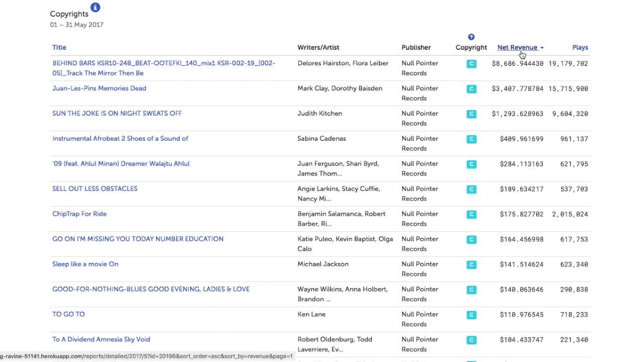The width and height of the screenshot is (644, 362).
Task: Click the info icon next to Copyrights heading
Action: [x=95, y=8]
